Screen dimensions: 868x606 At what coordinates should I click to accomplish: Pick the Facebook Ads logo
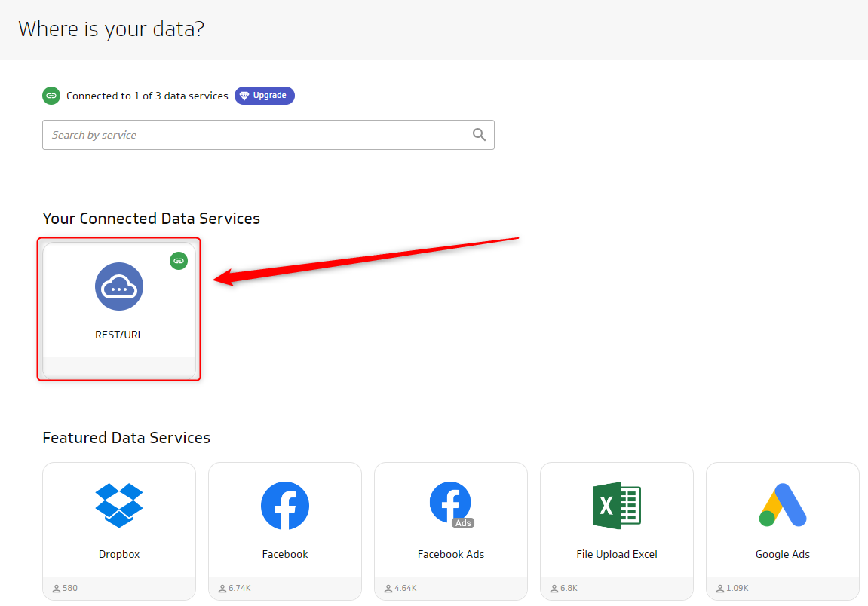click(x=451, y=505)
